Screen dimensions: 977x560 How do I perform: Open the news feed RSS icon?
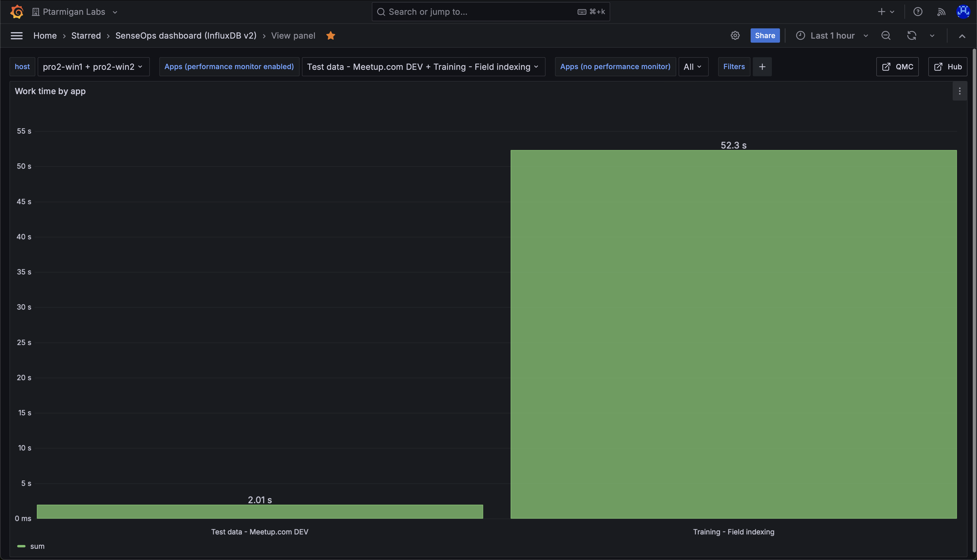[941, 11]
